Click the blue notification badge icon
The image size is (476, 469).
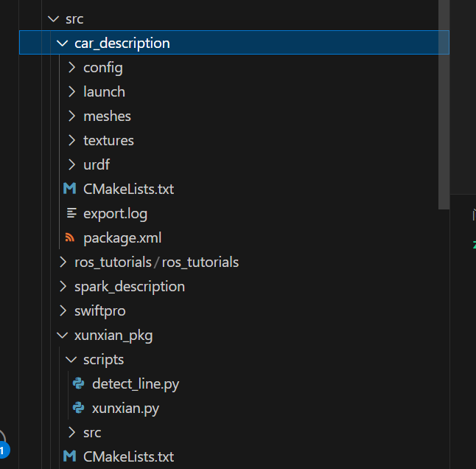tap(4, 450)
